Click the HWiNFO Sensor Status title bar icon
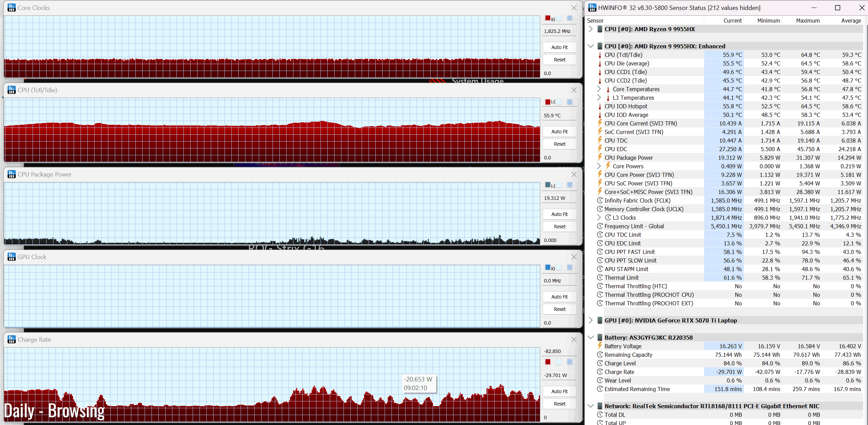Image resolution: width=868 pixels, height=425 pixels. pos(592,8)
